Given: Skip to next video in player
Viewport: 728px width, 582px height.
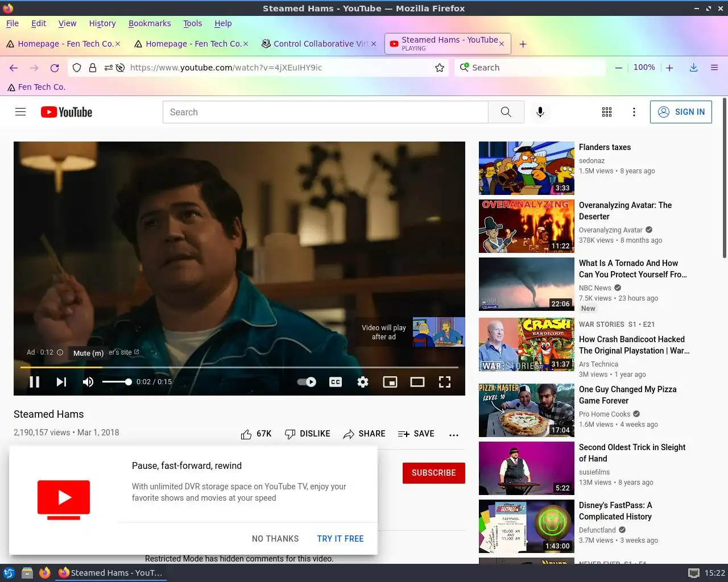Looking at the screenshot, I should (x=61, y=382).
